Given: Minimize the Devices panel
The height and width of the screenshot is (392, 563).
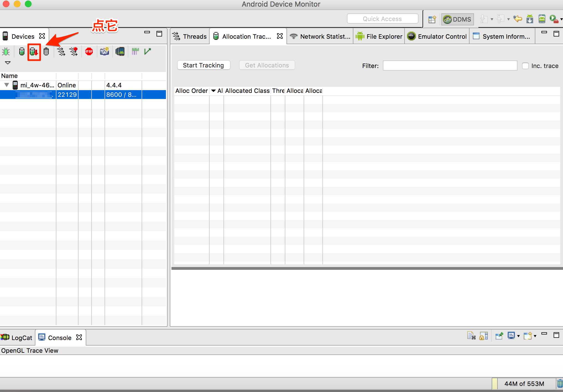Looking at the screenshot, I should point(147,32).
